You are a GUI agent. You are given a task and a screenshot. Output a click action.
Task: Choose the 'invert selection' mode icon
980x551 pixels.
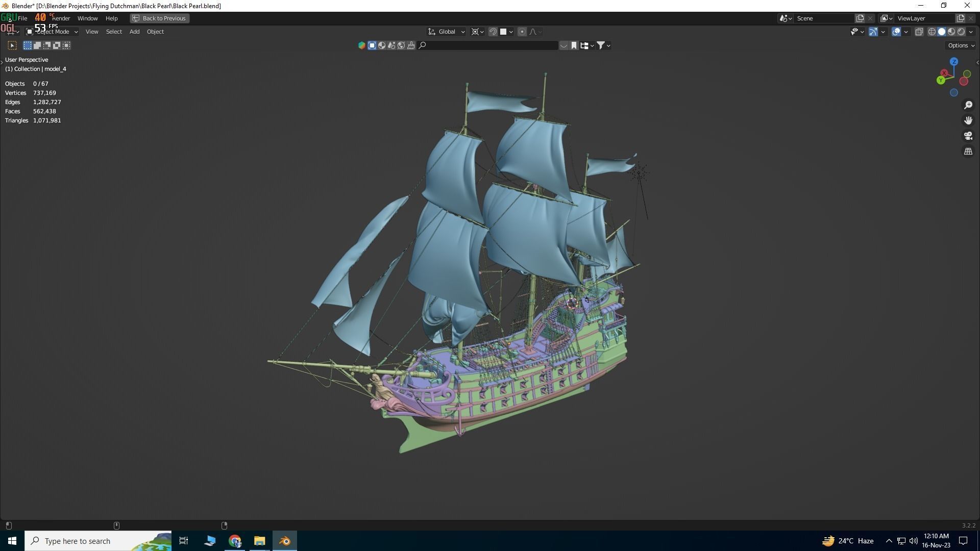coord(57,45)
